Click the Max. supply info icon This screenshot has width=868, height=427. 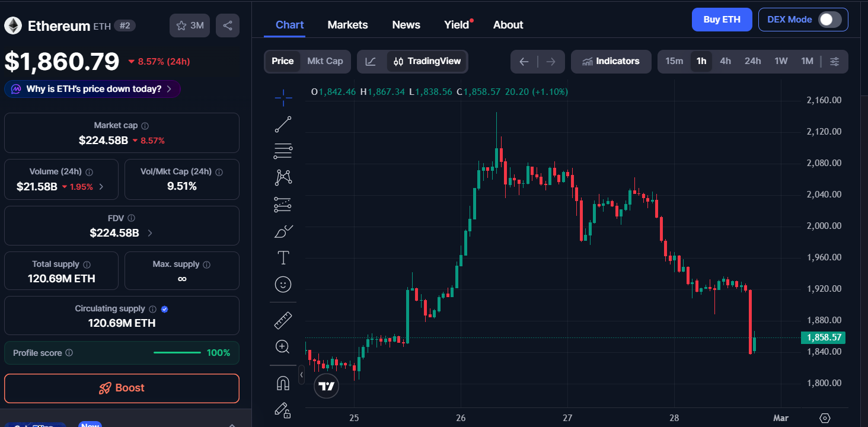[206, 265]
